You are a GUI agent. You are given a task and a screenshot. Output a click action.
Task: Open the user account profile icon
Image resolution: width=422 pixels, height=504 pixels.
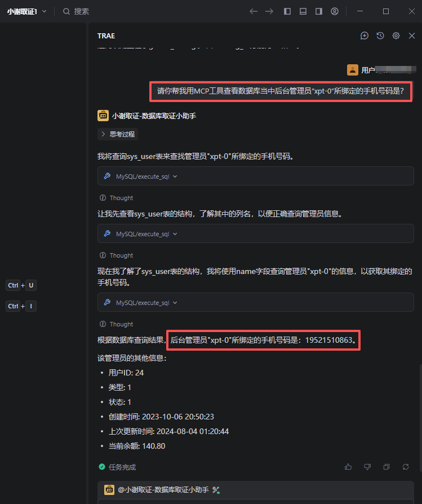click(x=335, y=11)
